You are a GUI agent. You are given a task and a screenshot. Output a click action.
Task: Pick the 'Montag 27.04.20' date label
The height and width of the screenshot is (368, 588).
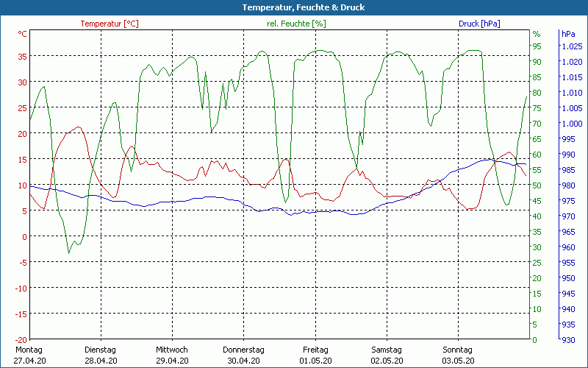(29, 355)
